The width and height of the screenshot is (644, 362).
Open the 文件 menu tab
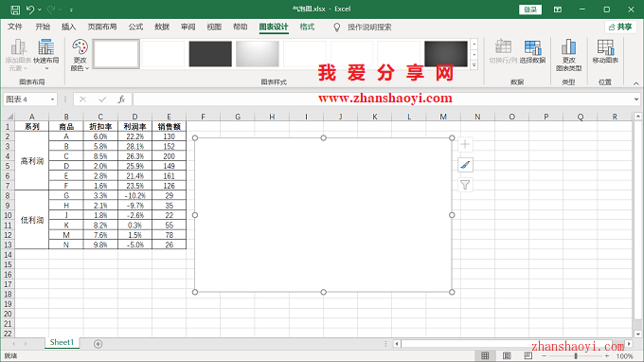(15, 27)
